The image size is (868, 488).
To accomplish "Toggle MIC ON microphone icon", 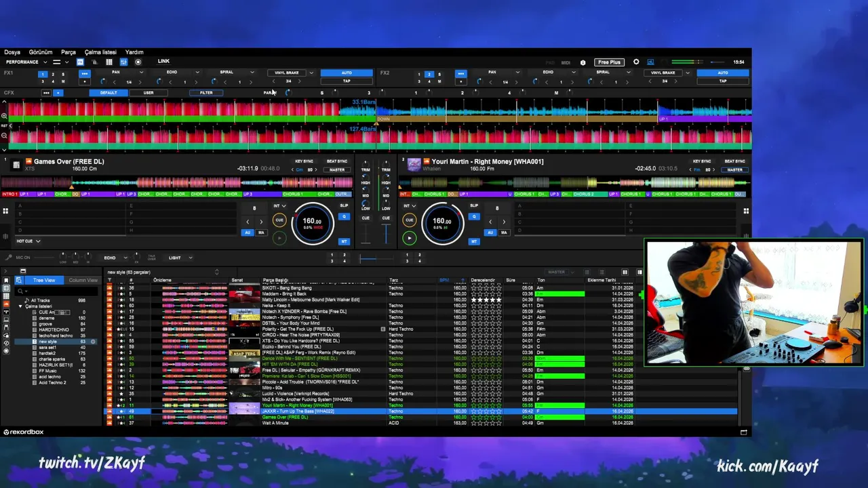I will (9, 258).
